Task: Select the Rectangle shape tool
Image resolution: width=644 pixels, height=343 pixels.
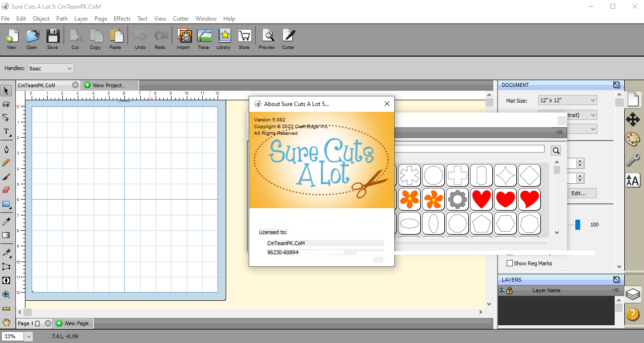Action: pyautogui.click(x=6, y=204)
